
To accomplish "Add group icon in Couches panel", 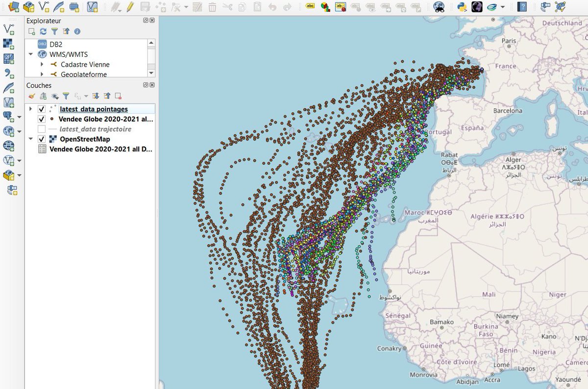I will tap(43, 96).
